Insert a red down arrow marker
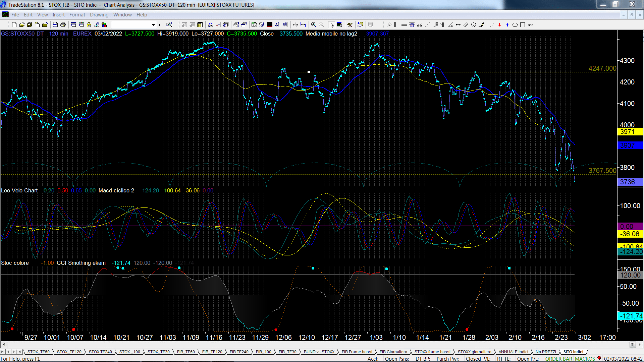 [499, 25]
